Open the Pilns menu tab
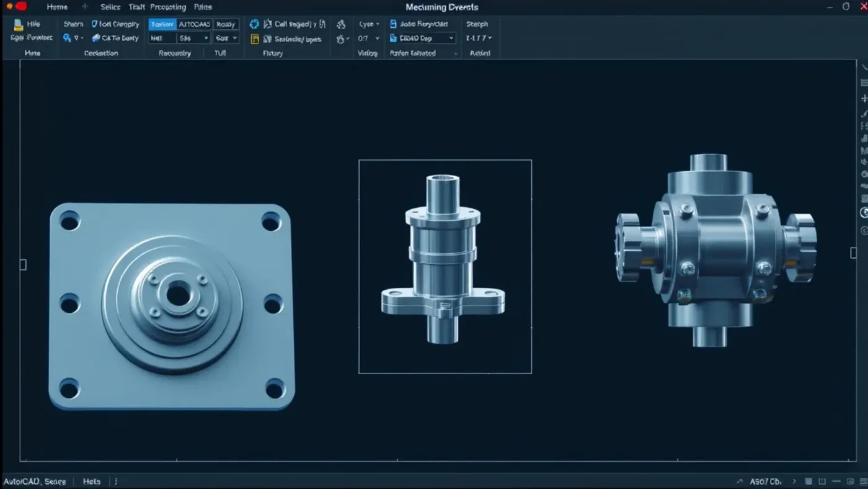Viewport: 868px width, 489px height. 203,7
